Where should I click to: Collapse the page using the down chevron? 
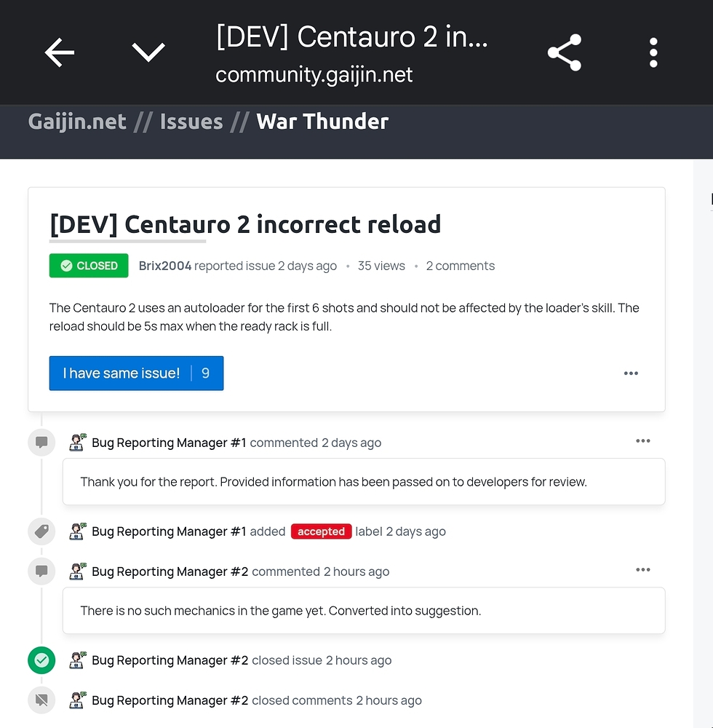pos(148,52)
